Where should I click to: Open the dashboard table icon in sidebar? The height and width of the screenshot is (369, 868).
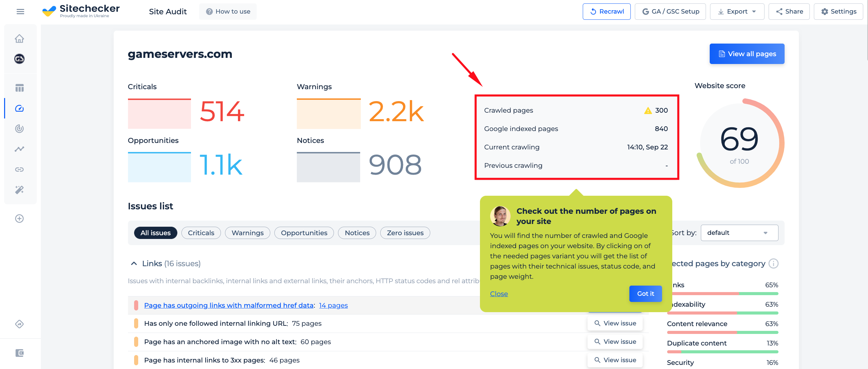tap(19, 88)
